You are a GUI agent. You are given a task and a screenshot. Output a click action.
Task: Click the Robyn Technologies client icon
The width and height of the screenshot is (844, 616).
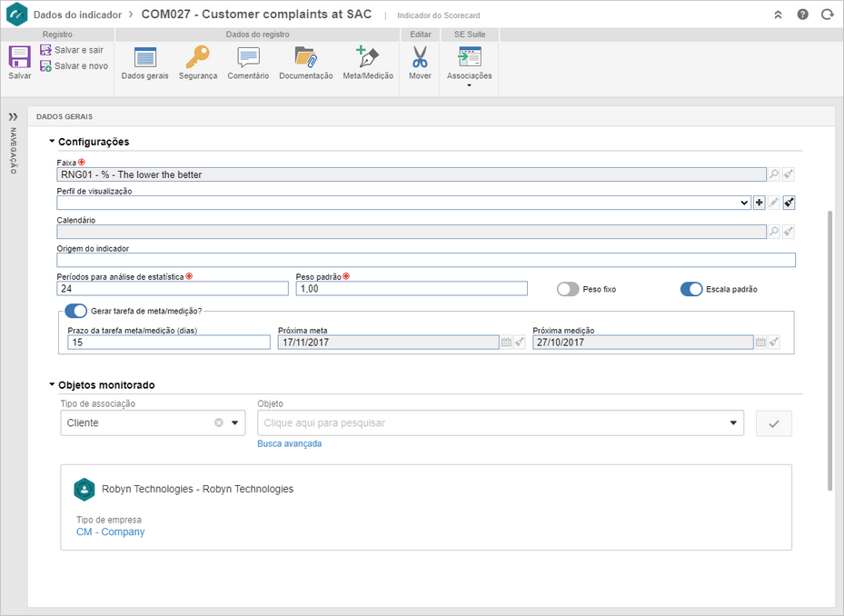click(84, 490)
